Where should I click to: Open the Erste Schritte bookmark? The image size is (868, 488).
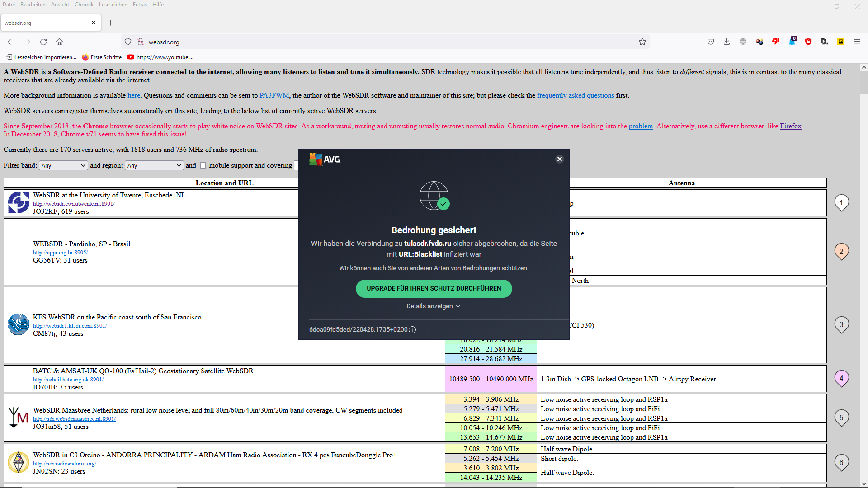click(102, 57)
